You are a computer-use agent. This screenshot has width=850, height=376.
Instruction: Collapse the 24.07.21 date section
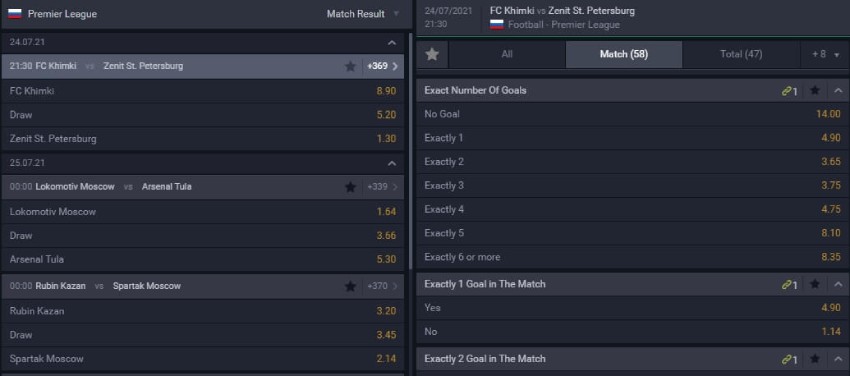[x=392, y=42]
